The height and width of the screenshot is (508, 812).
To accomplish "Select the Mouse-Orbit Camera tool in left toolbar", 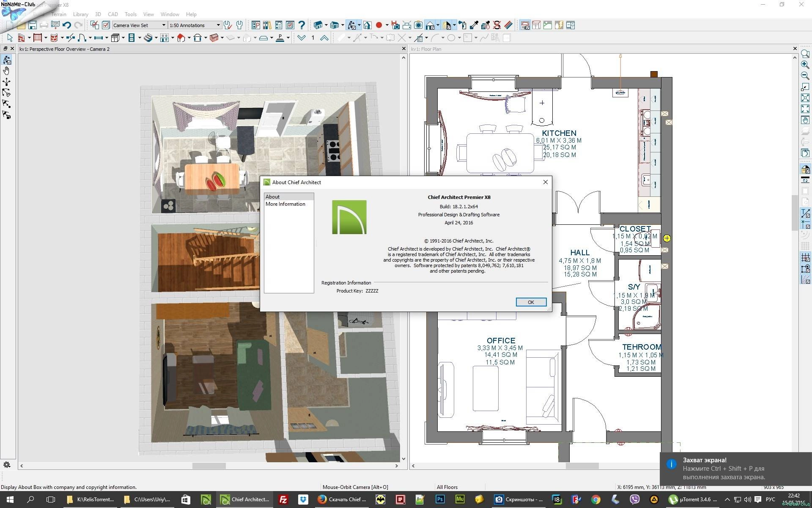I will click(x=6, y=60).
